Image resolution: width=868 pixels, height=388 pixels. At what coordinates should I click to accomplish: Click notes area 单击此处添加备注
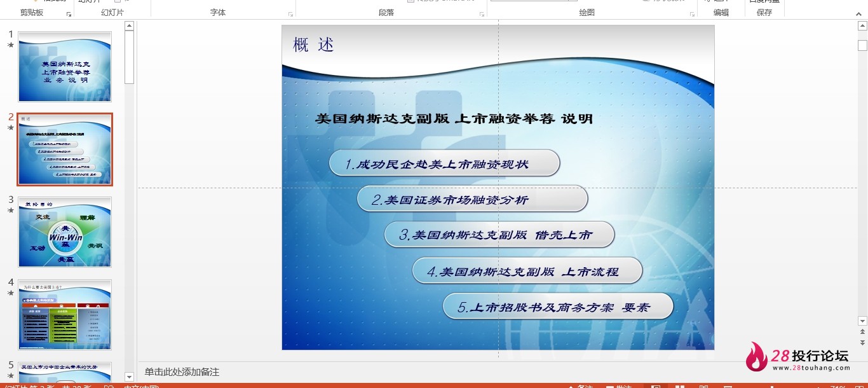182,372
